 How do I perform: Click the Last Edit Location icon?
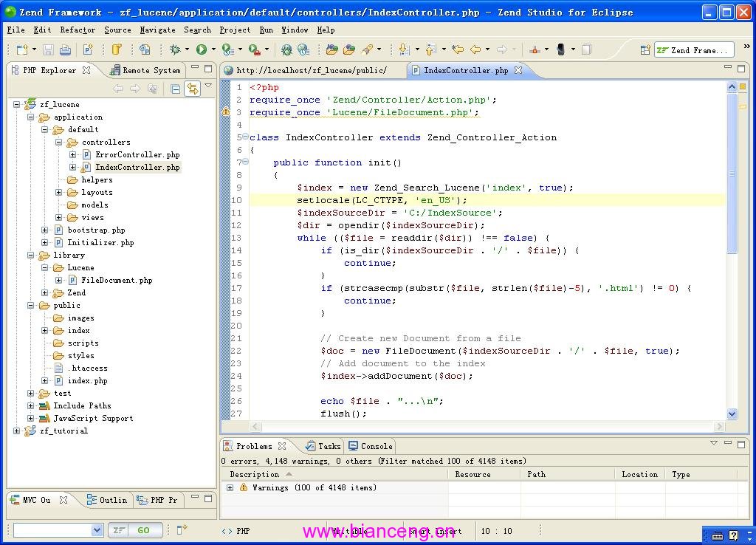coord(458,49)
